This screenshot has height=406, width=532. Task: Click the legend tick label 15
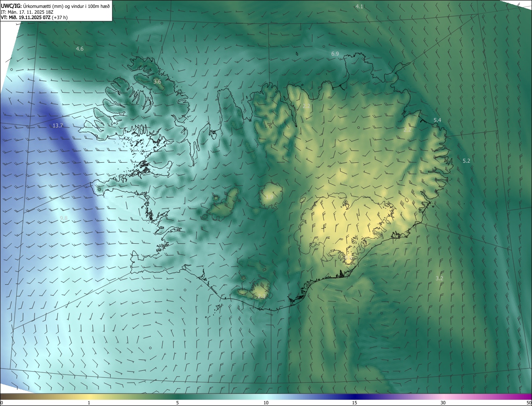[x=355, y=403]
